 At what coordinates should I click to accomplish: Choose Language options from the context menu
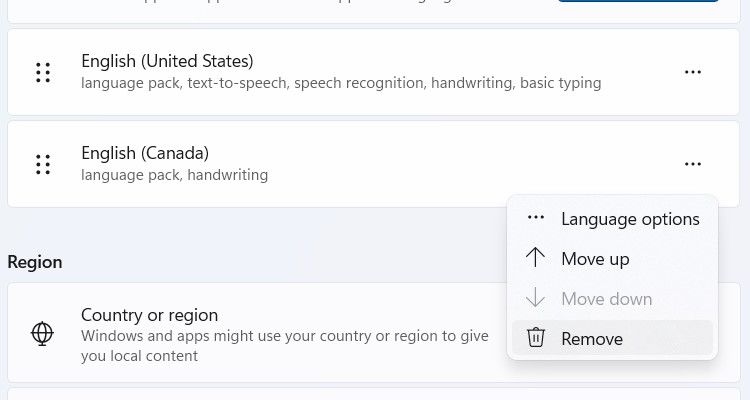pyautogui.click(x=630, y=219)
